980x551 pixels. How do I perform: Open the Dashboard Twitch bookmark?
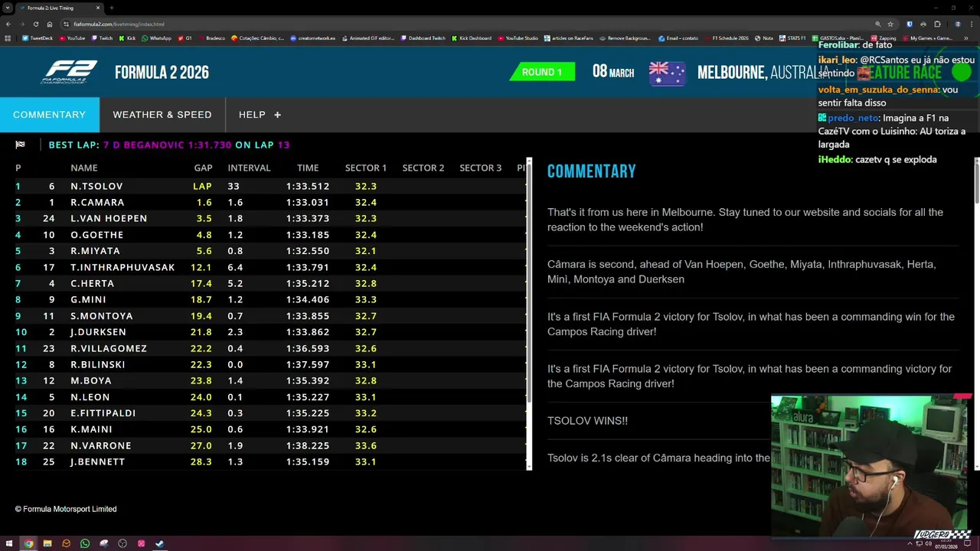pos(423,38)
